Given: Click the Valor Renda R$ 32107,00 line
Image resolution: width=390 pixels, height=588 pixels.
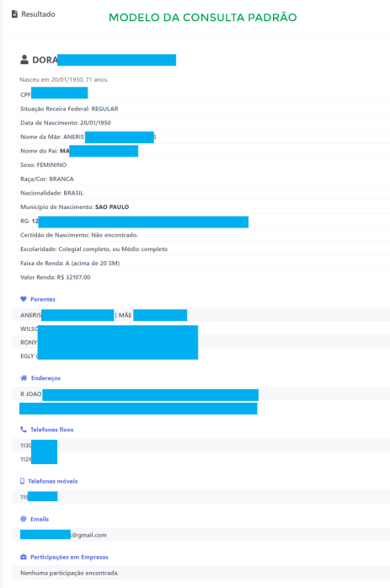Looking at the screenshot, I should (56, 277).
